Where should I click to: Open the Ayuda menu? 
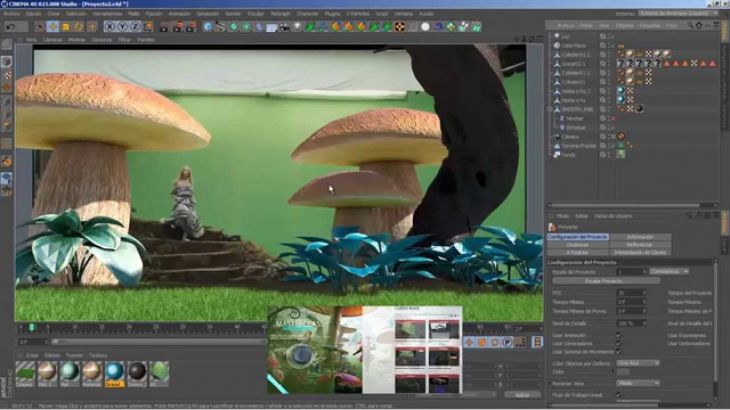(x=426, y=14)
